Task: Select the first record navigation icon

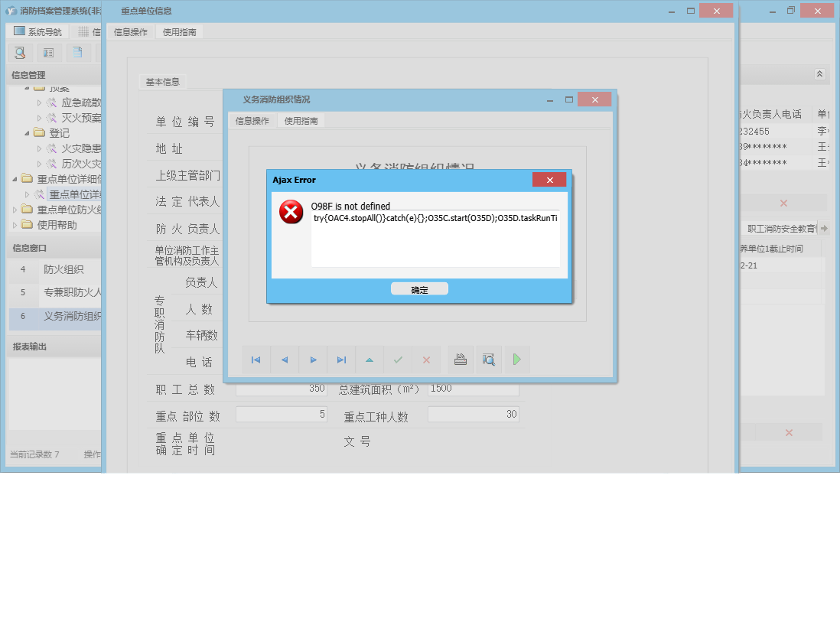Action: pyautogui.click(x=256, y=360)
